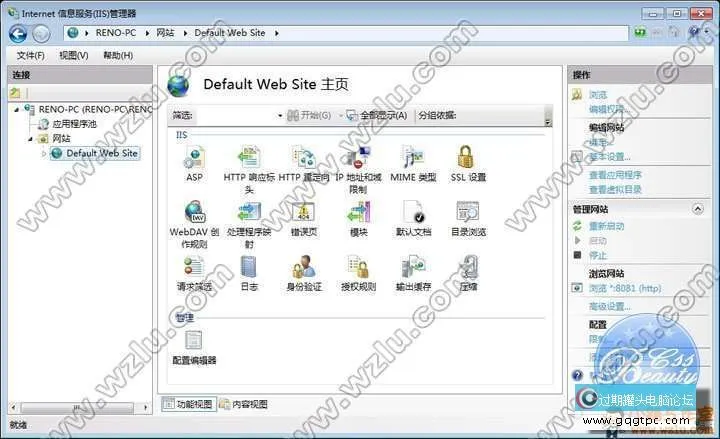This screenshot has width=720, height=439.
Task: Click RENO-PC in the breadcrumb path
Action: coord(116,33)
